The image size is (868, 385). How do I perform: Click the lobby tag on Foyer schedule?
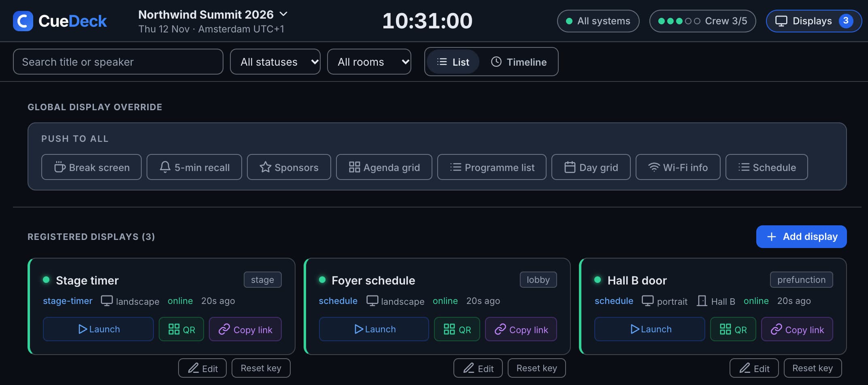538,280
